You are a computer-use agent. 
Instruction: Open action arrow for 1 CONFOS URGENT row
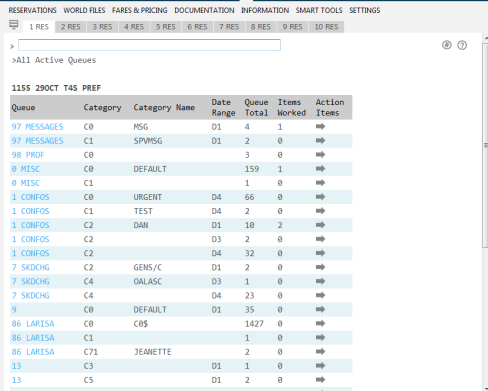(x=320, y=197)
